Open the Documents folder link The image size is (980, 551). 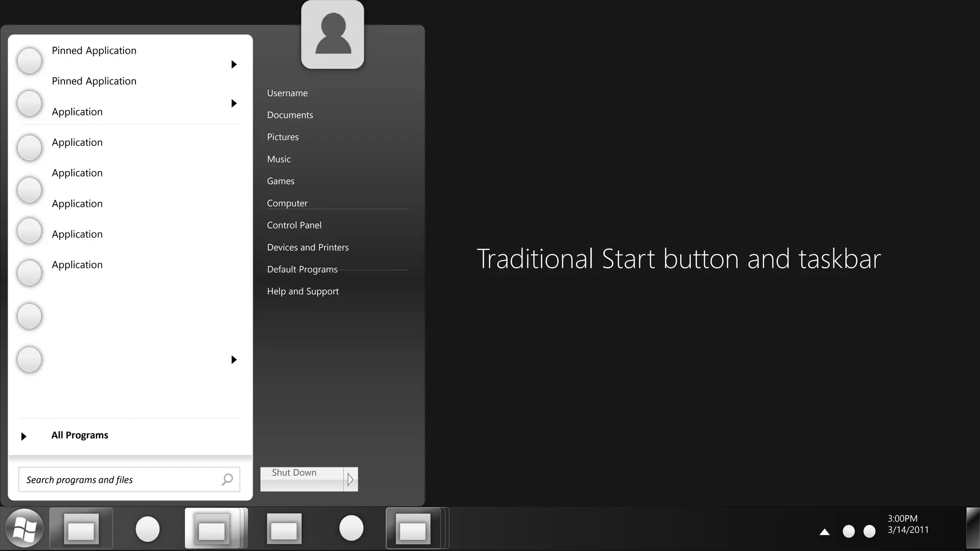pos(290,115)
